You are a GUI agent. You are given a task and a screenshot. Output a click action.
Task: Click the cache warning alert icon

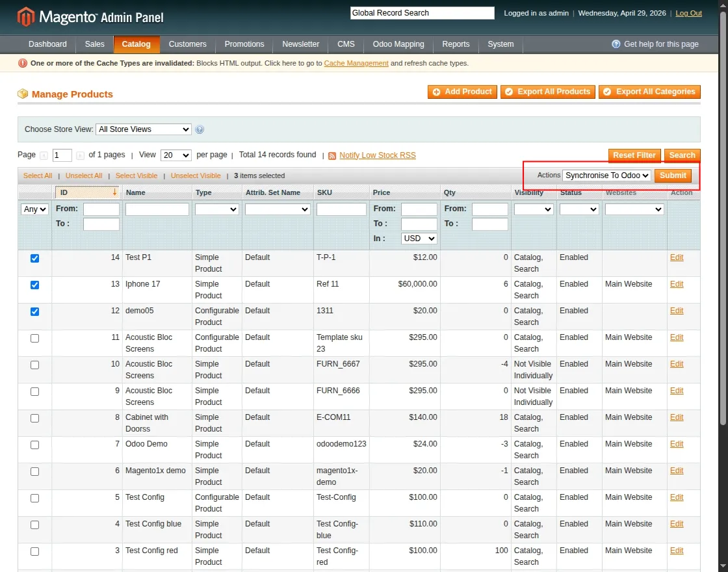[22, 63]
